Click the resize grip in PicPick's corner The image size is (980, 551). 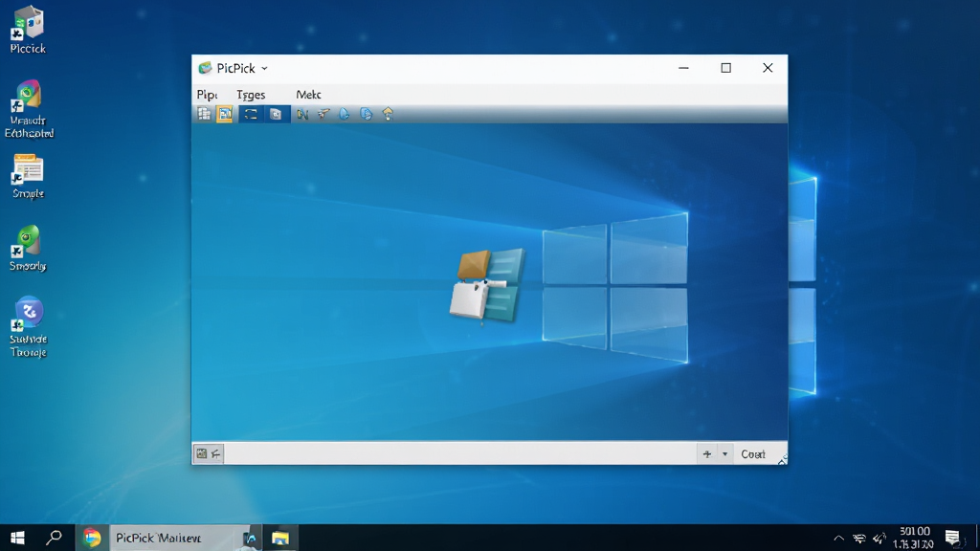coord(782,460)
